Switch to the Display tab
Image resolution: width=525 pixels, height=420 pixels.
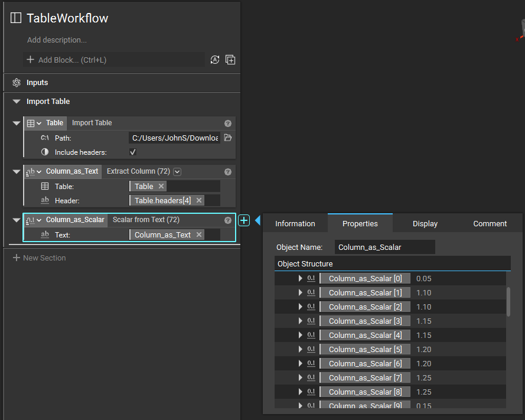coord(425,223)
